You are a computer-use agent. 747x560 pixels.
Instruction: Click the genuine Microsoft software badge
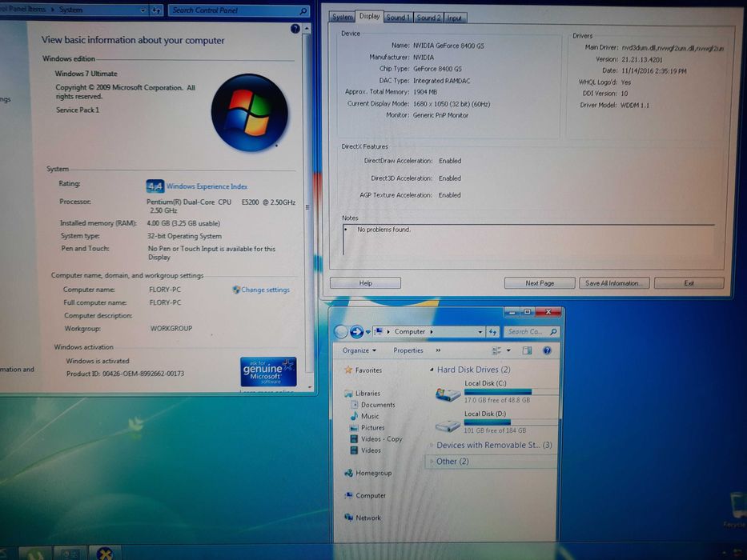(x=268, y=371)
